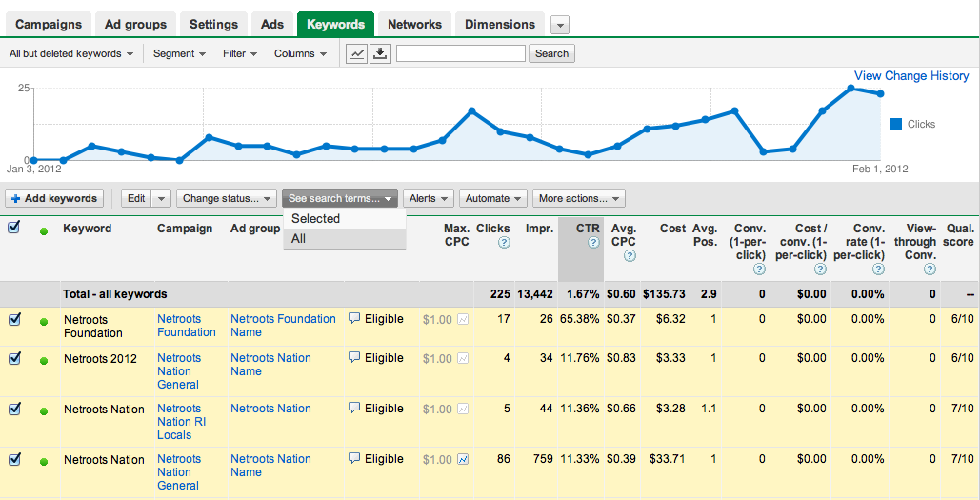Switch to the Ads tab
Screen dimensions: 980x500
272,25
